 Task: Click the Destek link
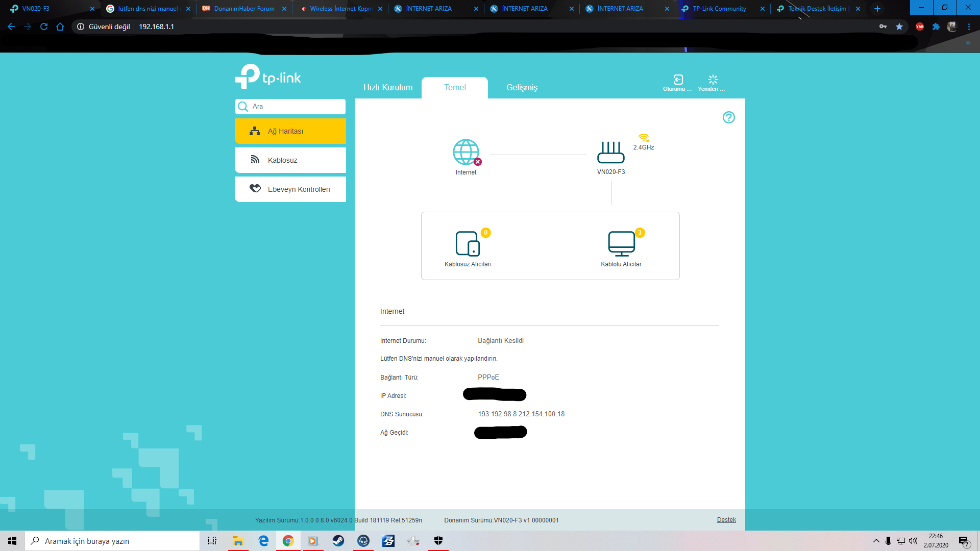(726, 520)
